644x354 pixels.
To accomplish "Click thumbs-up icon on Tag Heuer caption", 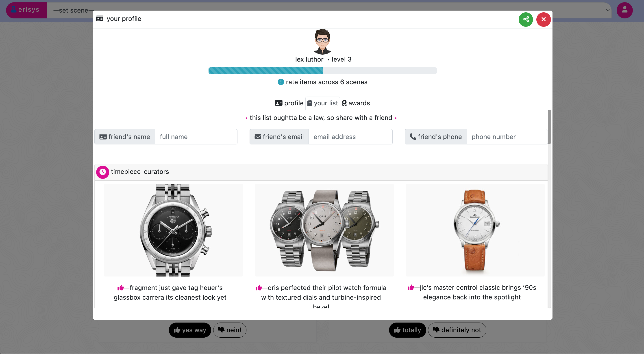I will (120, 288).
